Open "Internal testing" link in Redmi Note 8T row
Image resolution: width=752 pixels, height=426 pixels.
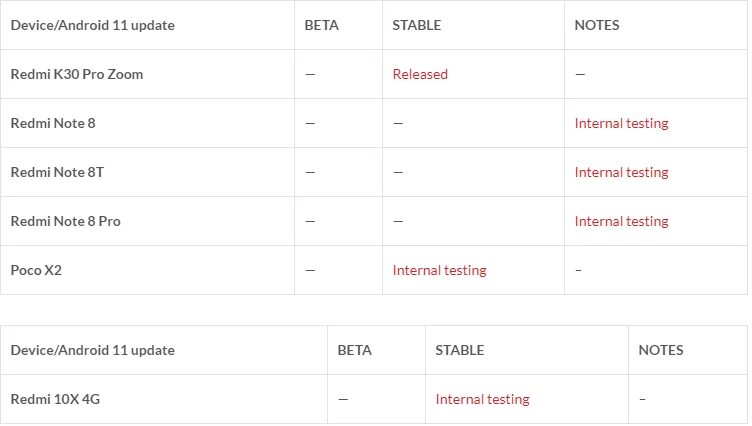click(621, 172)
